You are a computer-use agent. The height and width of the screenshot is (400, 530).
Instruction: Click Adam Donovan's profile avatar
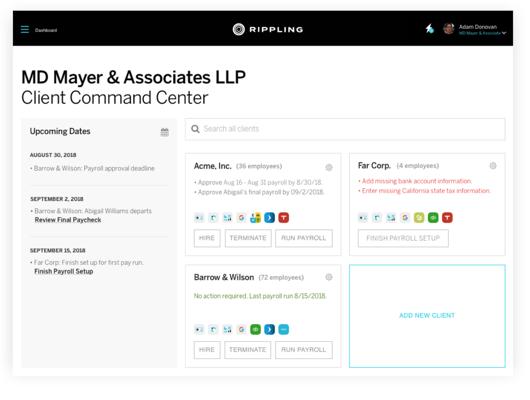click(x=449, y=29)
